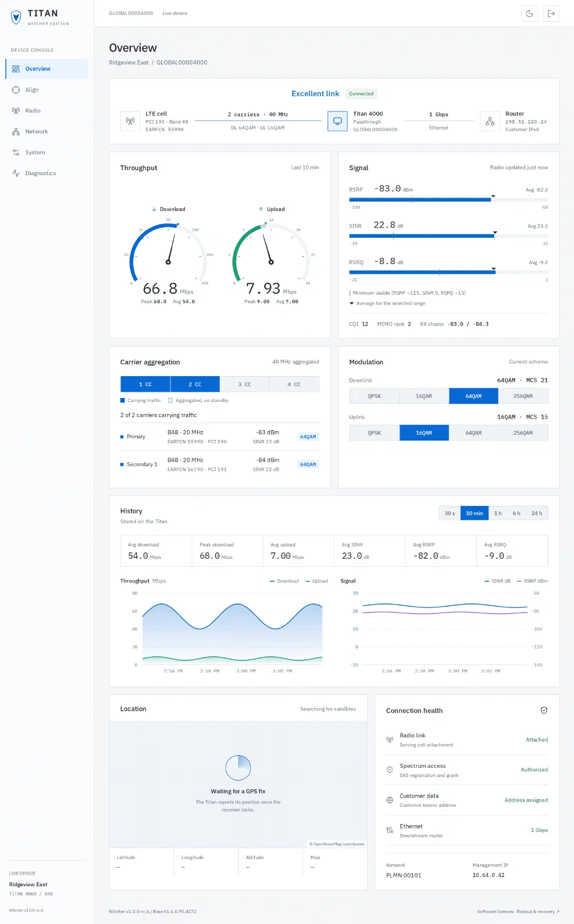Open the Overview page
574x924 pixels.
(x=47, y=69)
